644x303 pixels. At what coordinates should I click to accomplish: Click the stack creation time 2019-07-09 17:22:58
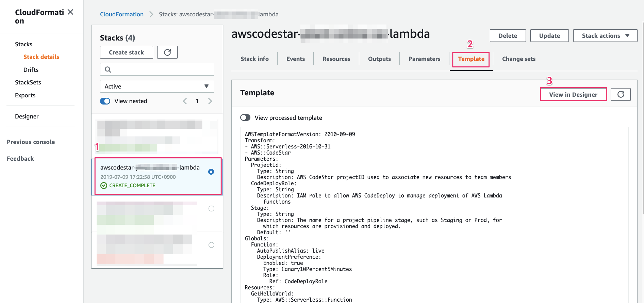point(138,177)
